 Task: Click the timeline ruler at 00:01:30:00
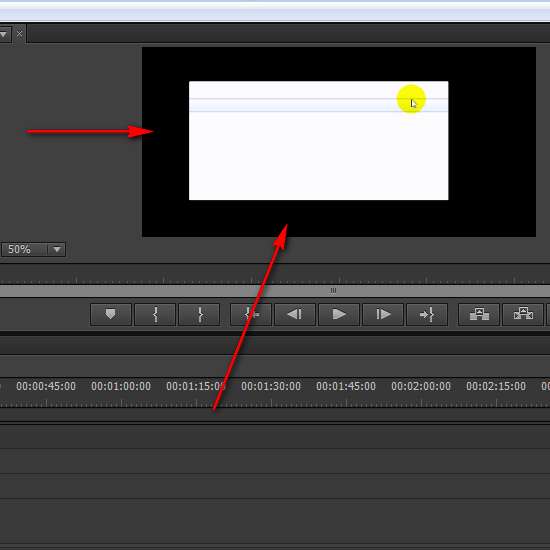tap(271, 386)
